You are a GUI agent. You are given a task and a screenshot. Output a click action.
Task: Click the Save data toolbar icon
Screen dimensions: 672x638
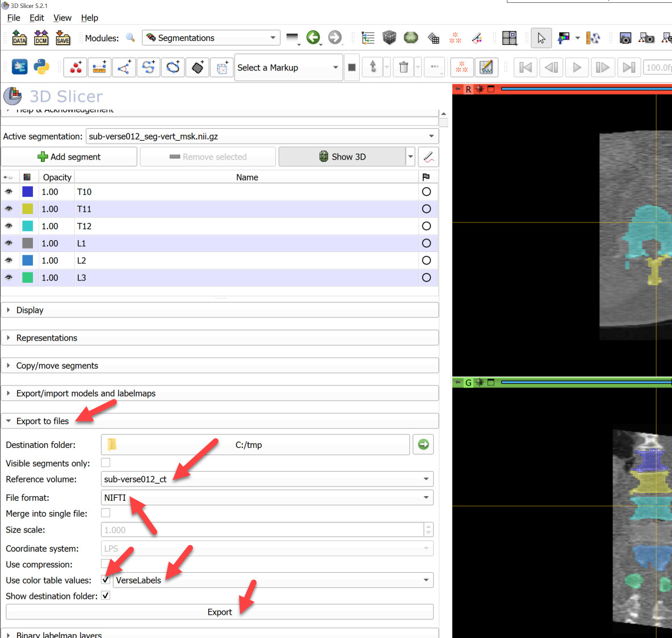pyautogui.click(x=62, y=37)
